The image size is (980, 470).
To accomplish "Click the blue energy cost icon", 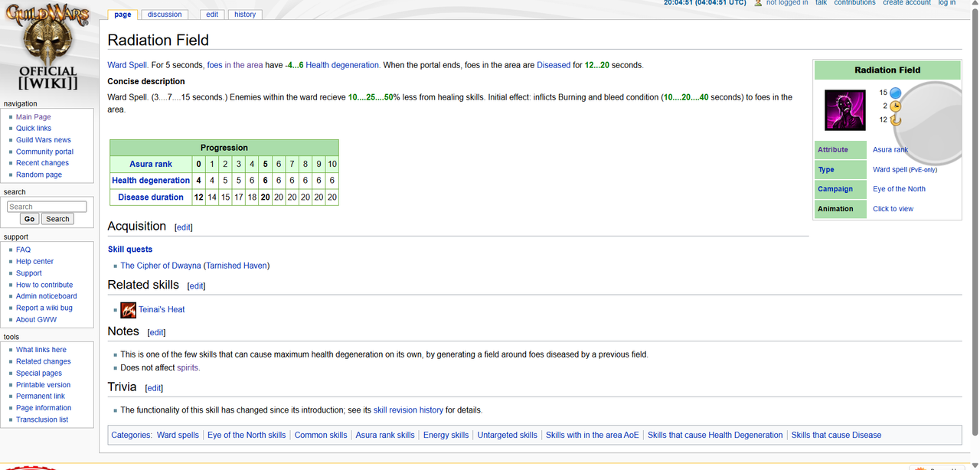I will (x=895, y=93).
